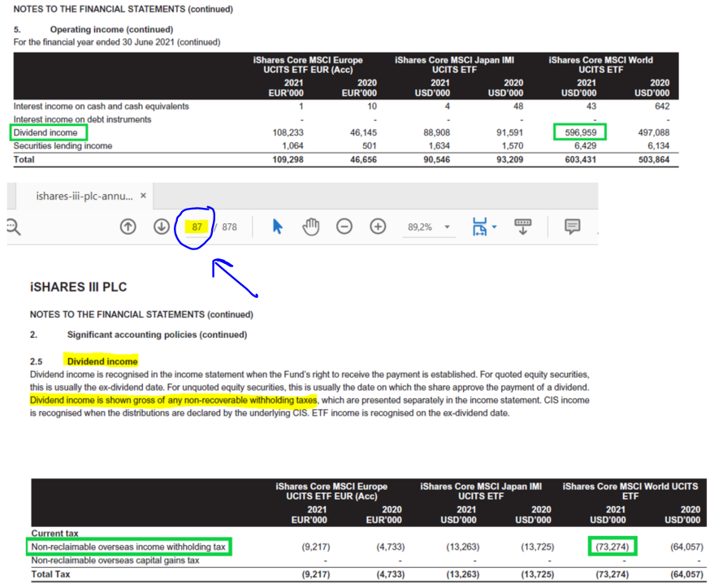The image size is (710, 588).
Task: Click Significant accounting policies (continued) heading
Action: (157, 335)
